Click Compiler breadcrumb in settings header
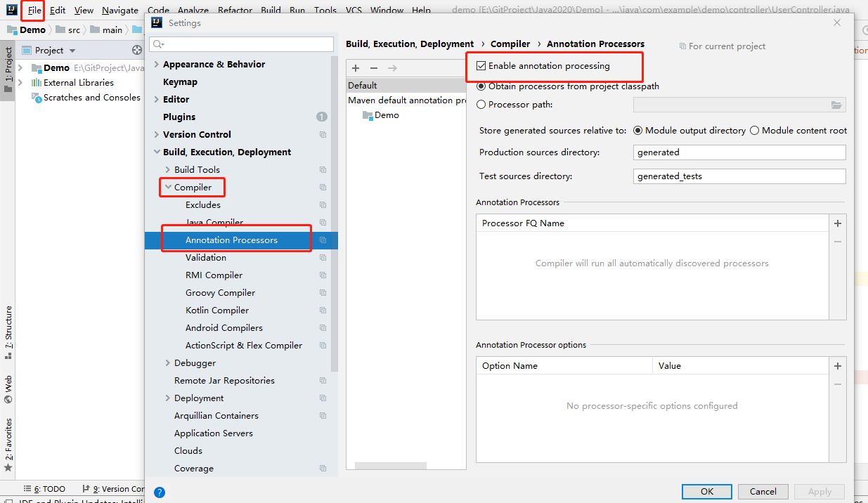The height and width of the screenshot is (503, 868). [510, 44]
